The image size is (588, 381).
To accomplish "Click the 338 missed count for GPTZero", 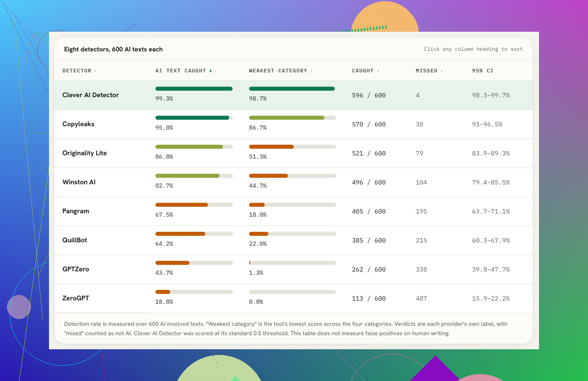I will pos(421,269).
